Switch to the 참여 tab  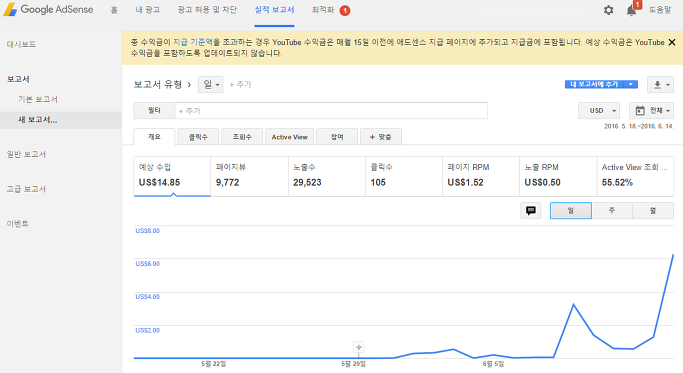pyautogui.click(x=337, y=137)
